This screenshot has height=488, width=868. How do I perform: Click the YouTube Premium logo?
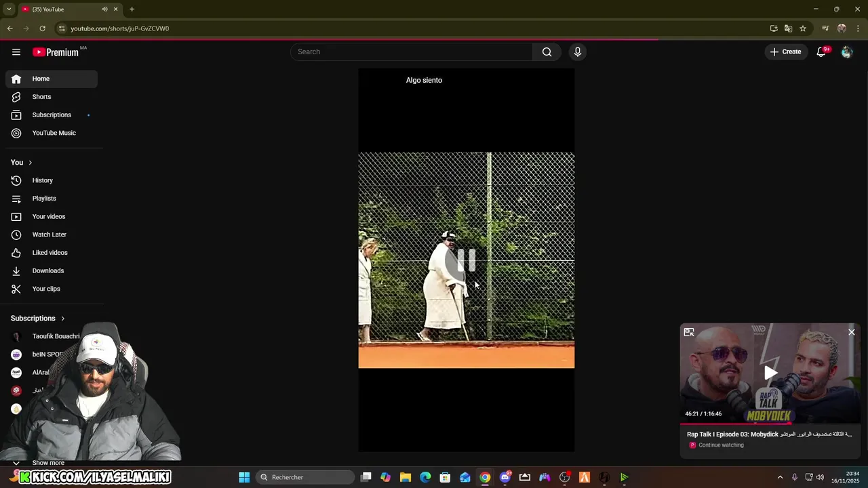coord(56,52)
